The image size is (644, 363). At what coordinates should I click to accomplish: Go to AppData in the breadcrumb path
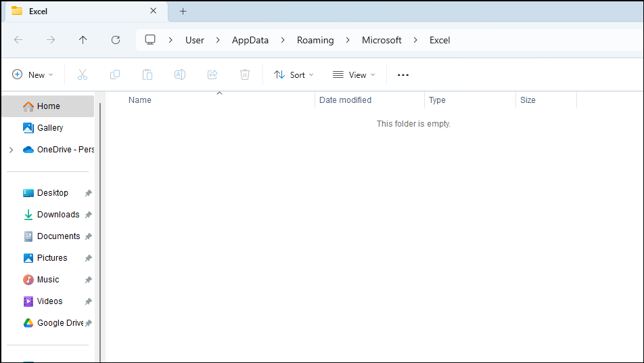coord(250,40)
